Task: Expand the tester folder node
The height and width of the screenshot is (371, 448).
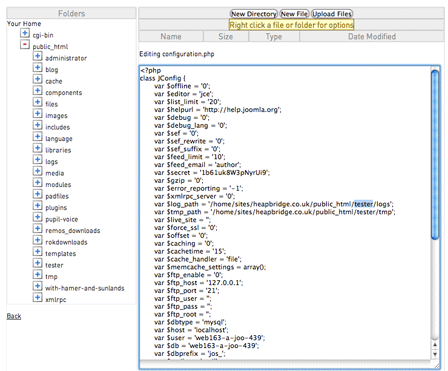Action: [38, 263]
